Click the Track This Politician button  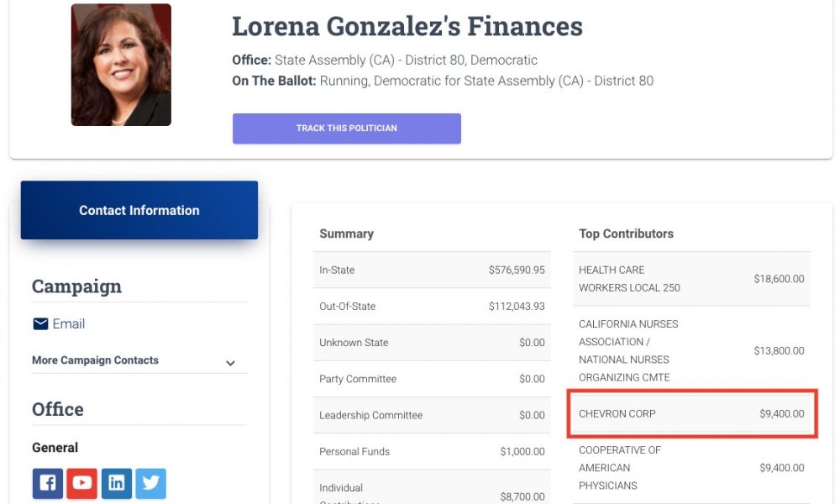347,129
